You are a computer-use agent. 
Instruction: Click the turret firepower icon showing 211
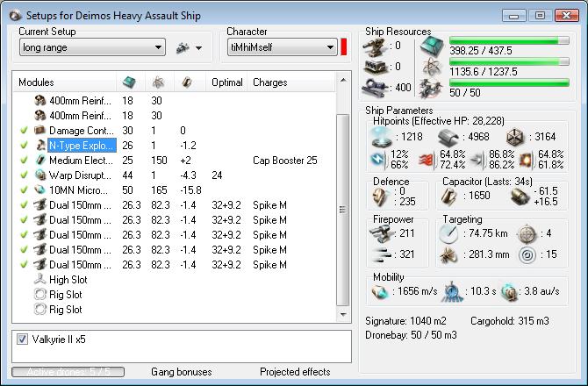pos(381,233)
